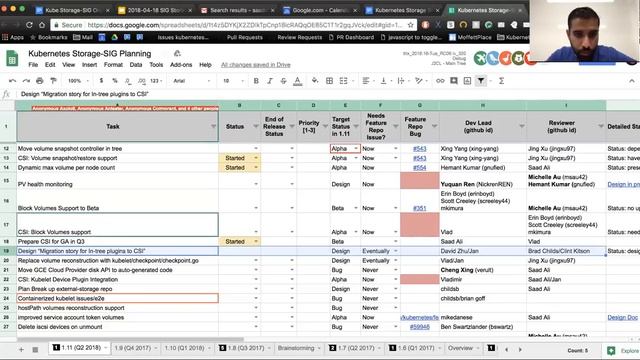Open the Add-ons menu
Screen dimensions: 640x360
tap(181, 64)
